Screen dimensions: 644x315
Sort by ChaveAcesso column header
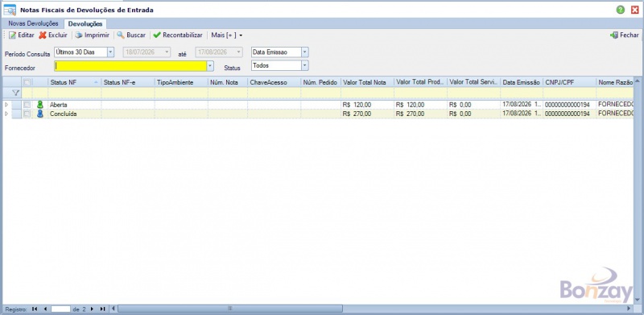pos(274,82)
